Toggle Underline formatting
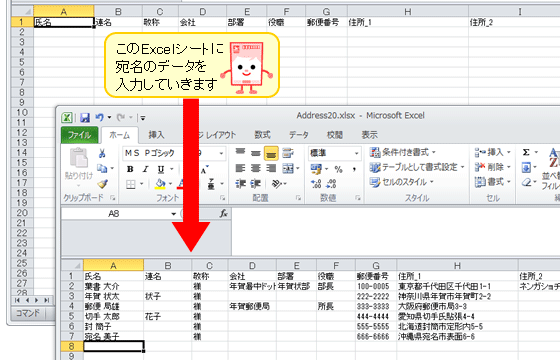The image size is (560, 360). pyautogui.click(x=161, y=169)
